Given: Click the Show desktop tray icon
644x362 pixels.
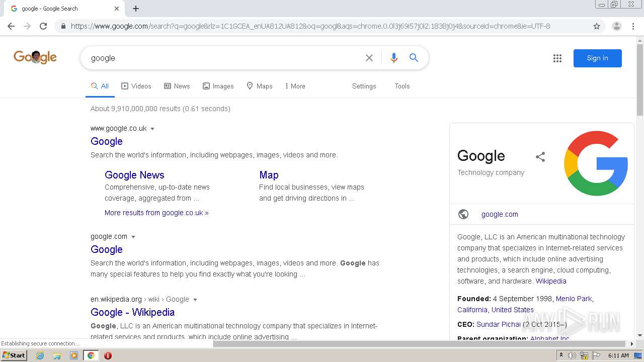Looking at the screenshot, I should pos(638,355).
